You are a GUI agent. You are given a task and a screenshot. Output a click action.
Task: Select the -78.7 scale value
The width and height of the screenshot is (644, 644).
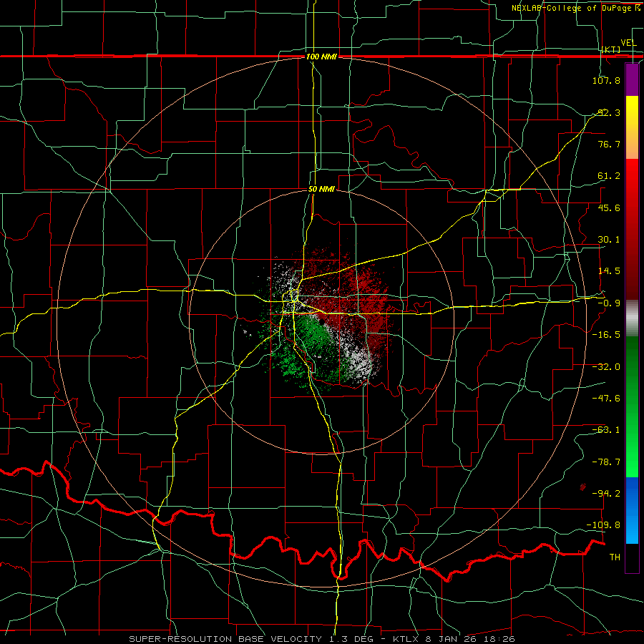click(606, 462)
